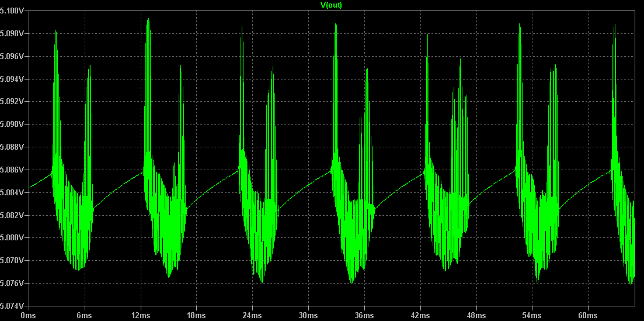Click the 5.100V axis label
Image resolution: width=644 pixels, height=321 pixels.
click(x=12, y=11)
